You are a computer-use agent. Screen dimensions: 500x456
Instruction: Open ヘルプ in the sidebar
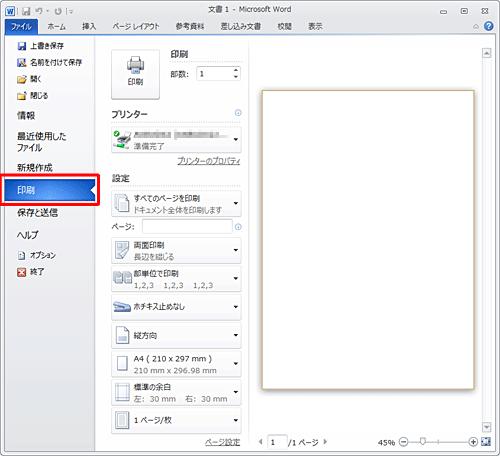click(28, 235)
